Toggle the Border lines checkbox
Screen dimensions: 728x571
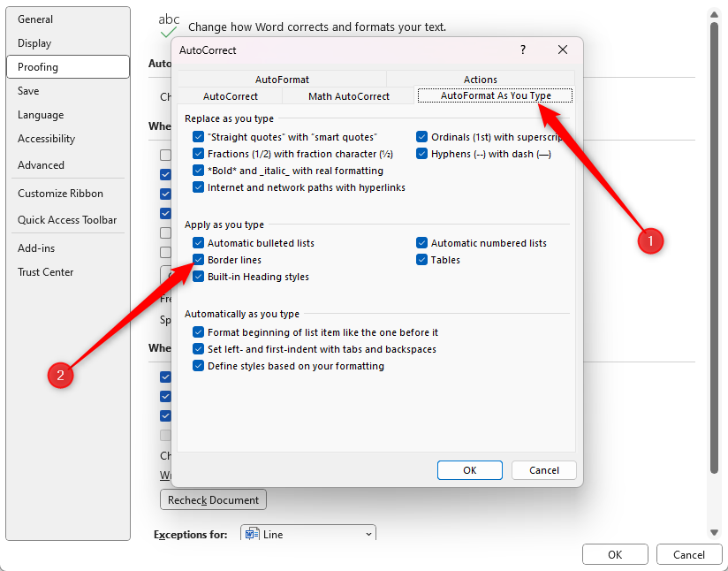coord(197,259)
